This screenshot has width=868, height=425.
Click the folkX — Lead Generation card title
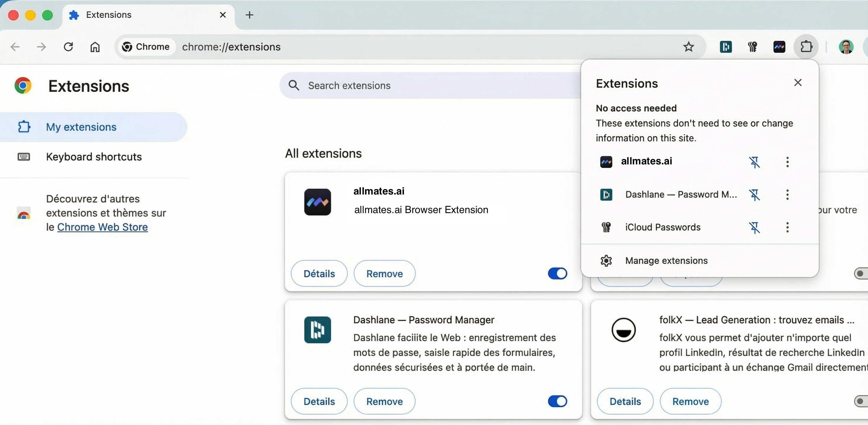pos(757,320)
